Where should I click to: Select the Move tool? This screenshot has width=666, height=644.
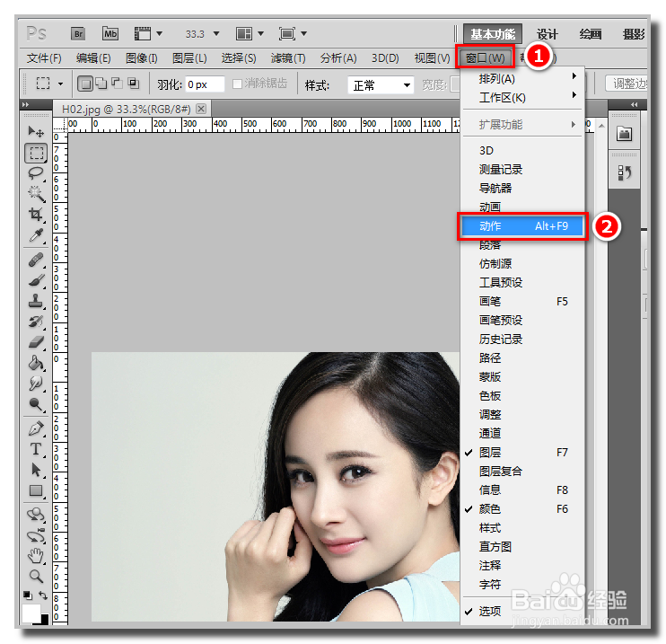[x=36, y=131]
